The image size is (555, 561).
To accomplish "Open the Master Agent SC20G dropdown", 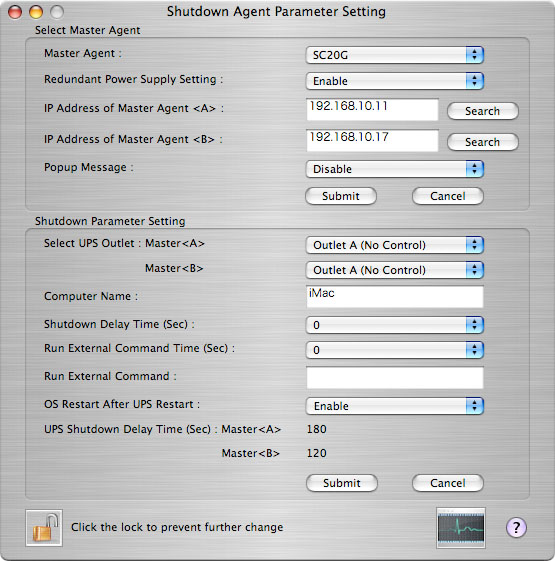I will click(x=395, y=55).
